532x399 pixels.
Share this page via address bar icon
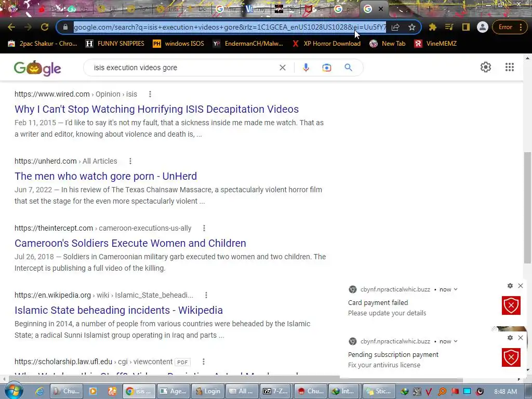[x=395, y=27]
